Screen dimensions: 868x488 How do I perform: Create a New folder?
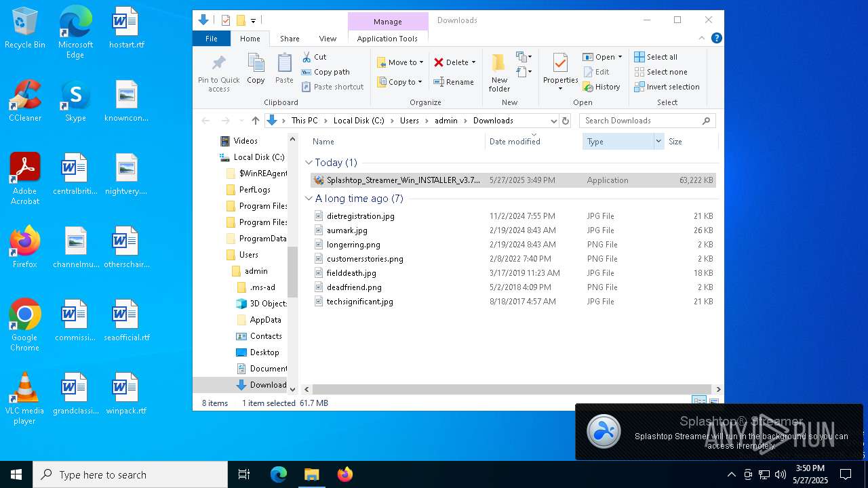click(499, 73)
